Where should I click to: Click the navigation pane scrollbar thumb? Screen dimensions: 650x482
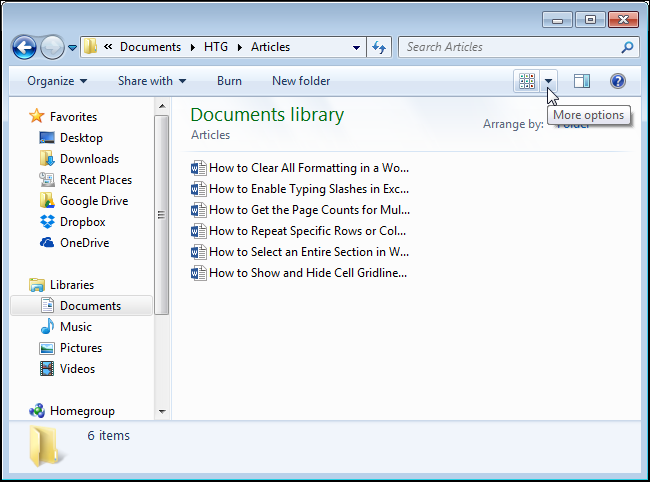tap(162, 215)
